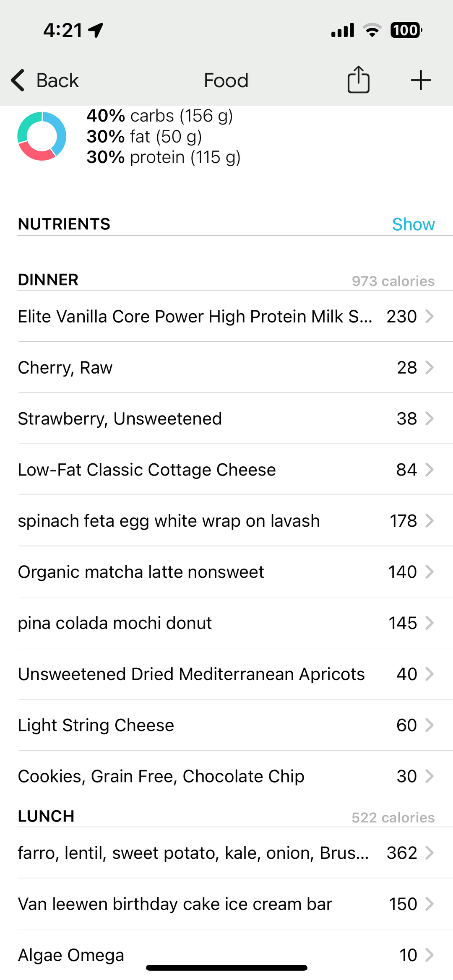Tap the back arrow chevron

(x=18, y=80)
